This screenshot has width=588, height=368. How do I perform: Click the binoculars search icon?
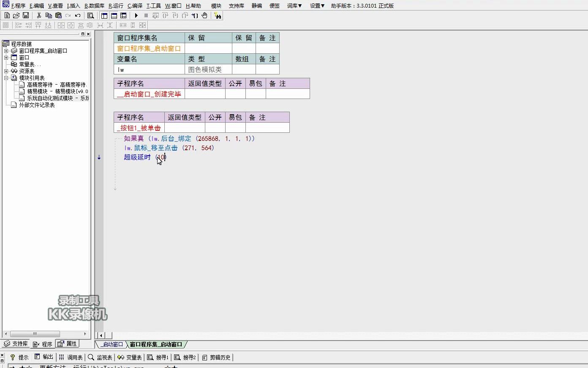click(x=218, y=16)
